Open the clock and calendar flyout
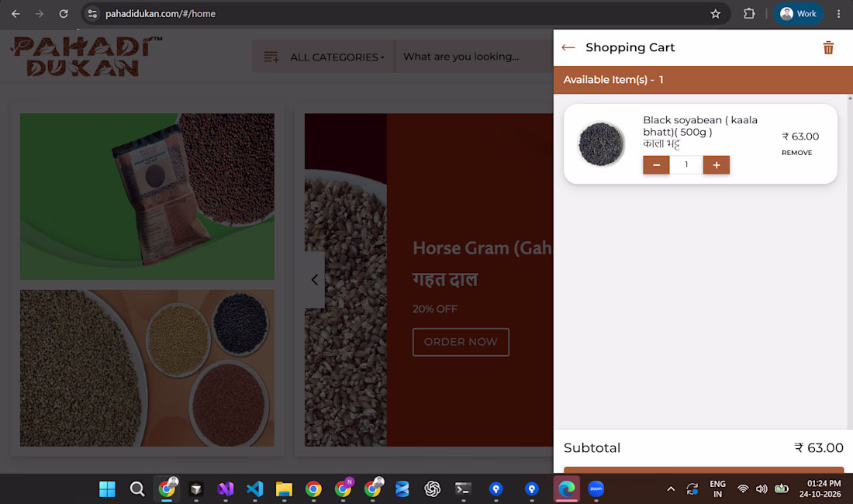The width and height of the screenshot is (853, 504). (820, 488)
